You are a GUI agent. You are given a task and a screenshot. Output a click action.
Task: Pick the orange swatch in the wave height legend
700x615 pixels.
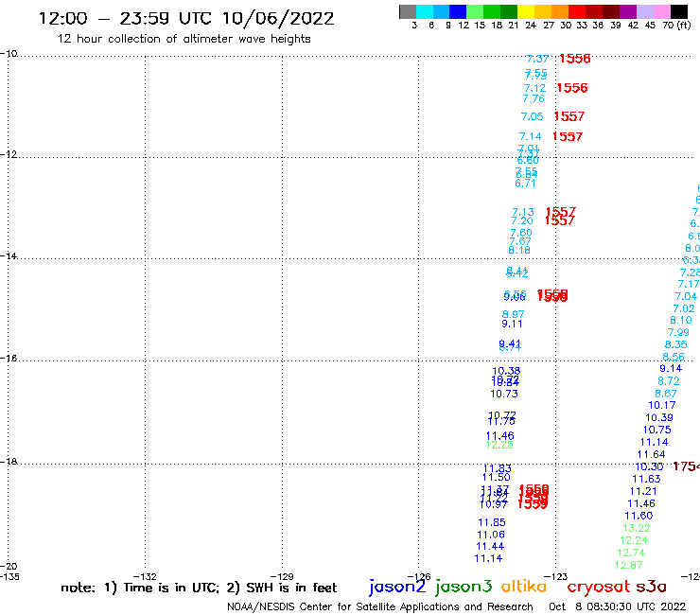(560, 11)
